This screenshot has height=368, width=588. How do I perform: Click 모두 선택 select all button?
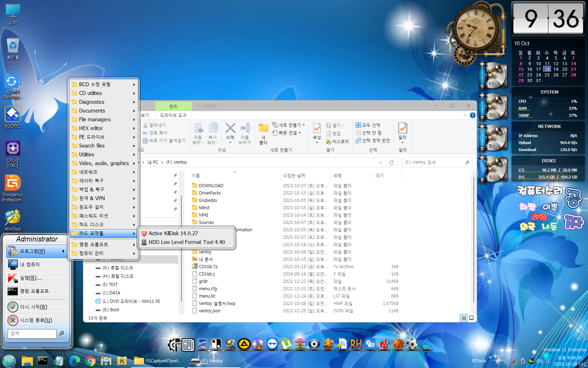(368, 125)
